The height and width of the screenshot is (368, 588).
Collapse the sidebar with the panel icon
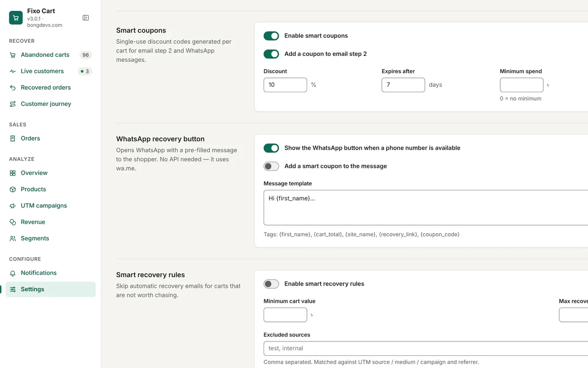[86, 18]
